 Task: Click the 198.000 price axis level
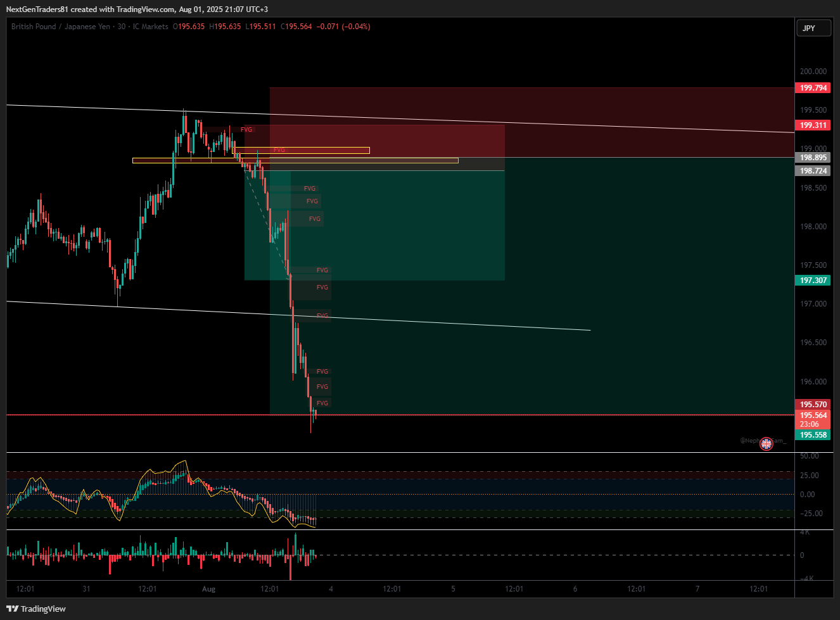[x=813, y=227]
